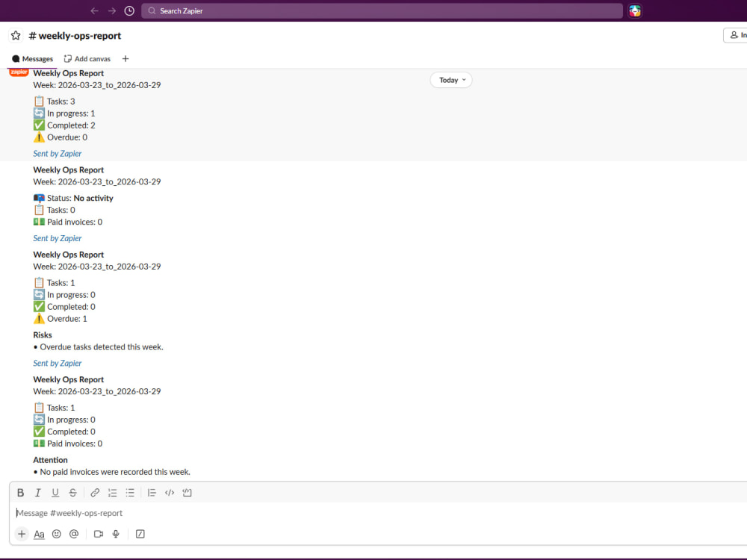747x560 pixels.
Task: Click the Message #weekly-ops-report input
Action: [379, 514]
